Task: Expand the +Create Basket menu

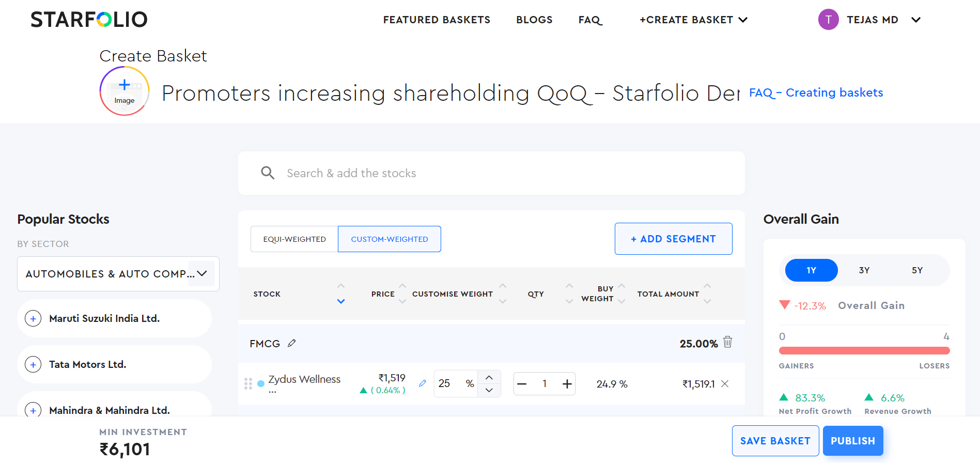Action: click(693, 20)
